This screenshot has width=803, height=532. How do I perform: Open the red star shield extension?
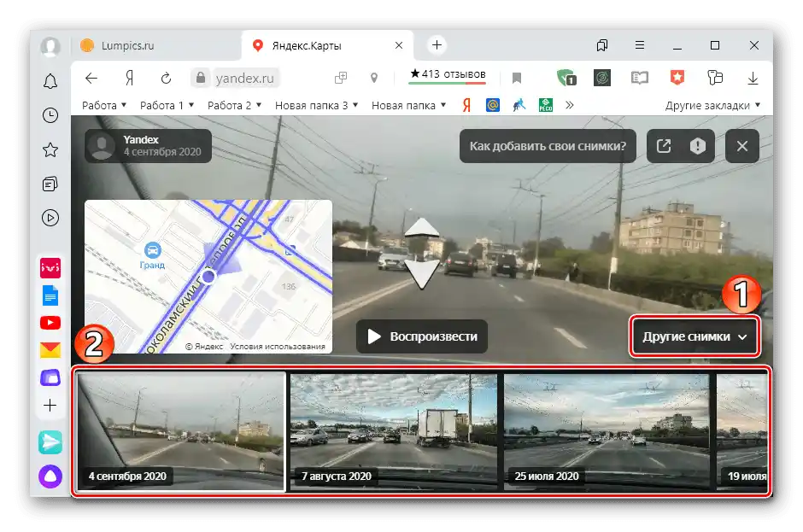(677, 78)
